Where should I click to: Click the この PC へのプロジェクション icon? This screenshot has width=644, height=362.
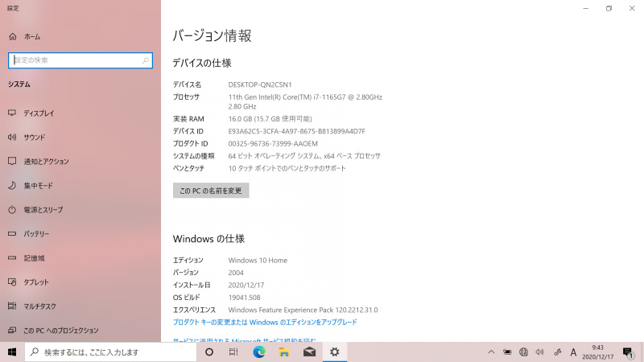pos(12,330)
